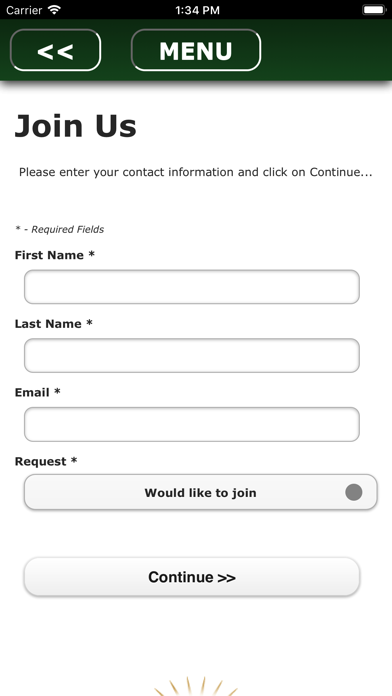392x696 pixels.
Task: Click the Required Fields note
Action: click(59, 229)
